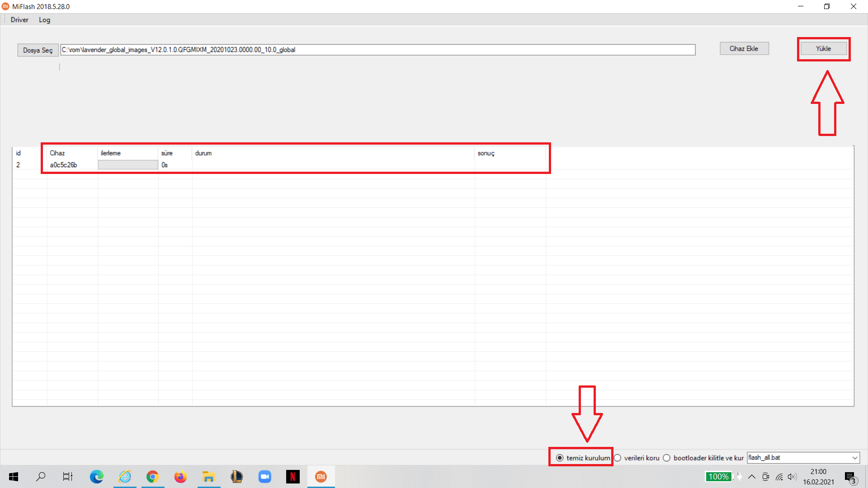This screenshot has width=868, height=488.
Task: Click the Dosya Seç button
Action: [x=38, y=50]
